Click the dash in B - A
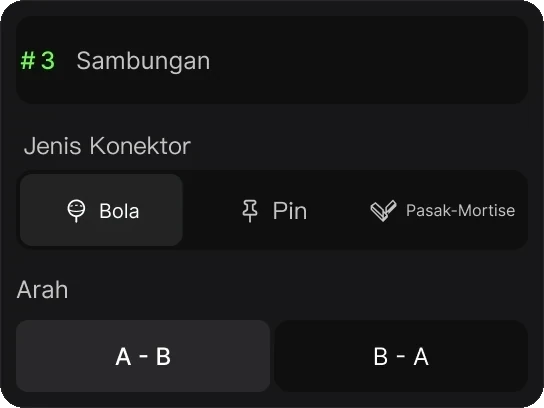Screen dimensions: 544x408 tap(401, 356)
